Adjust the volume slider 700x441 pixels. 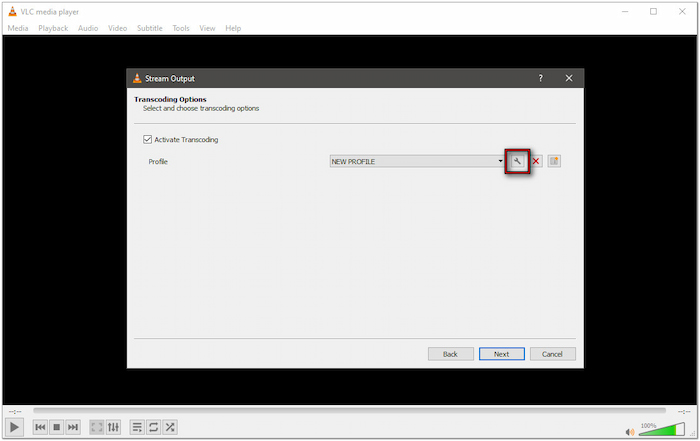click(662, 429)
